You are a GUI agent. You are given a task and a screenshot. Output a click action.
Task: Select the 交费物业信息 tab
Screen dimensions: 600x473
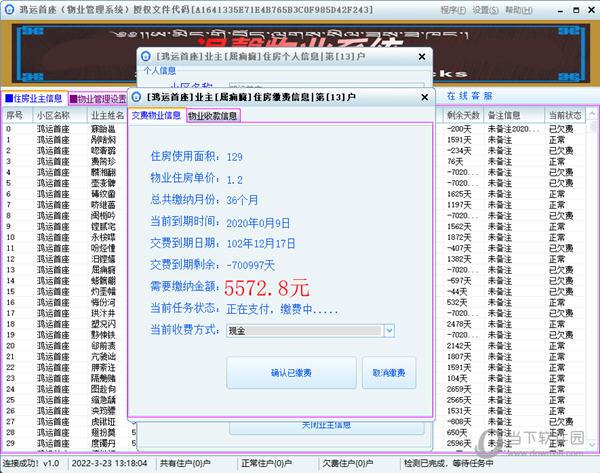[157, 115]
